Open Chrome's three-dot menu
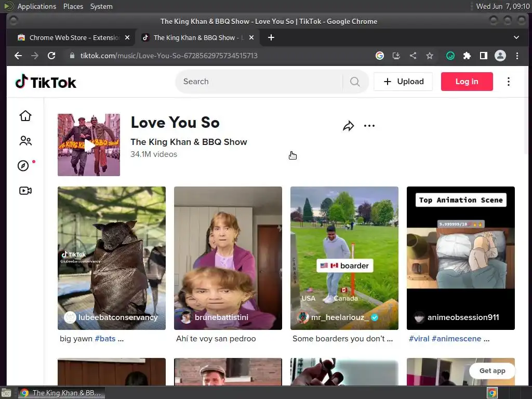The width and height of the screenshot is (532, 399). click(x=517, y=56)
